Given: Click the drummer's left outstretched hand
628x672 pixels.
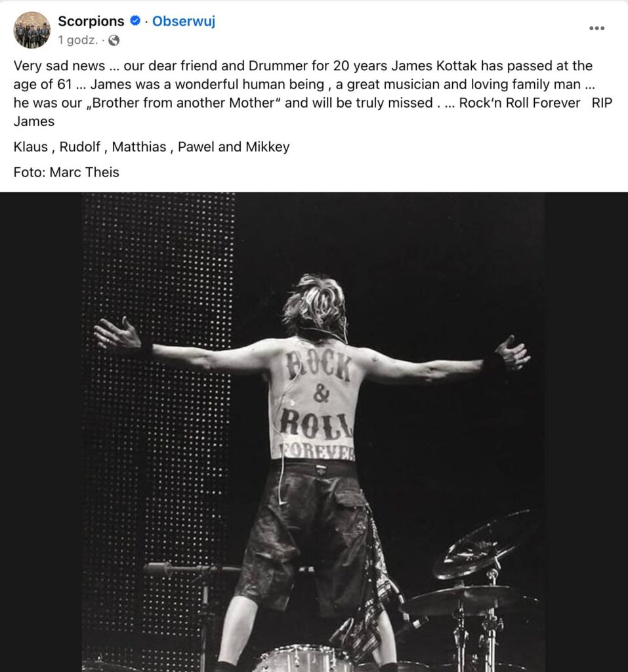Looking at the screenshot, I should tap(118, 335).
